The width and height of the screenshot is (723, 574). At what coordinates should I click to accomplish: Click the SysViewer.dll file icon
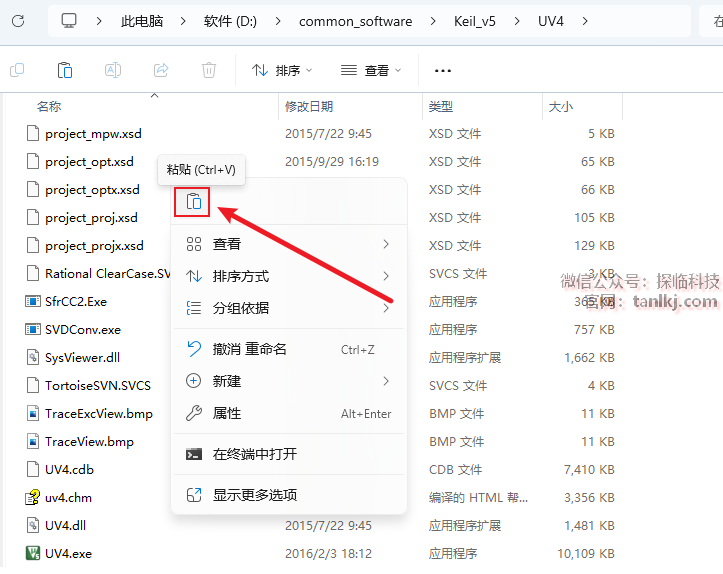[32, 357]
